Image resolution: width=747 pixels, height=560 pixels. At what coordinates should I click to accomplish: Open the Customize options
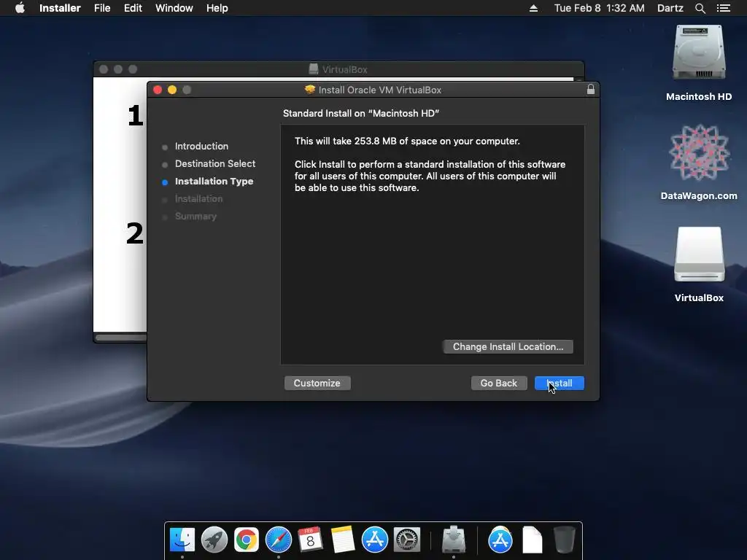tap(317, 384)
